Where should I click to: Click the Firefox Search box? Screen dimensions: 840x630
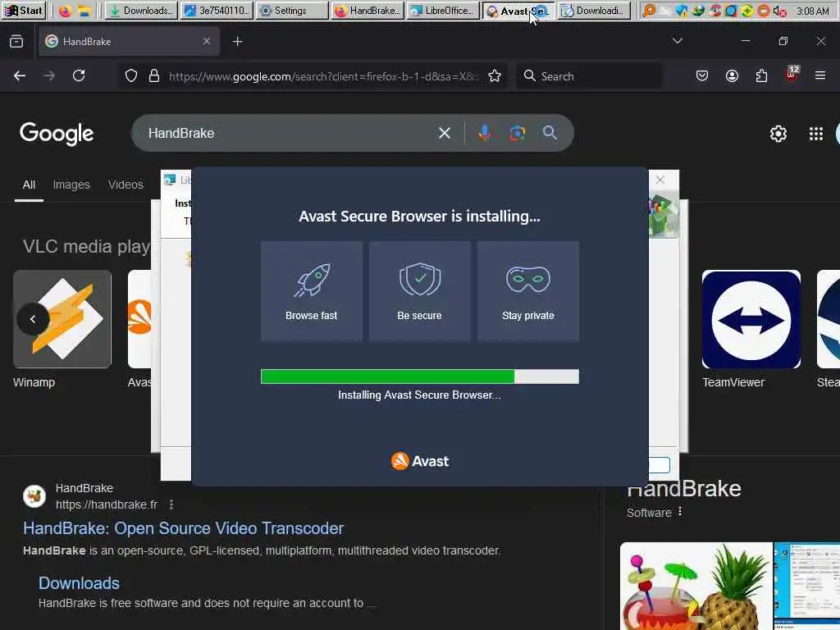[589, 76]
